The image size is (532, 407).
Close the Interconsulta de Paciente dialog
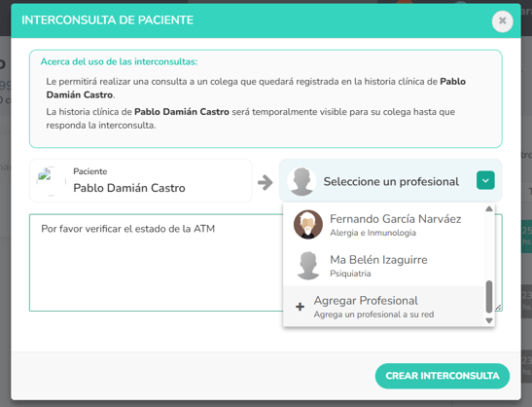tap(502, 21)
